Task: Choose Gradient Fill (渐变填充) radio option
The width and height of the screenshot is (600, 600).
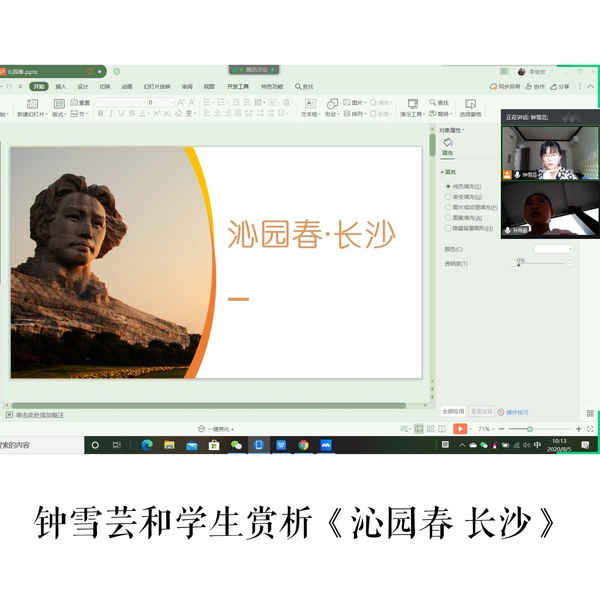Action: click(448, 197)
